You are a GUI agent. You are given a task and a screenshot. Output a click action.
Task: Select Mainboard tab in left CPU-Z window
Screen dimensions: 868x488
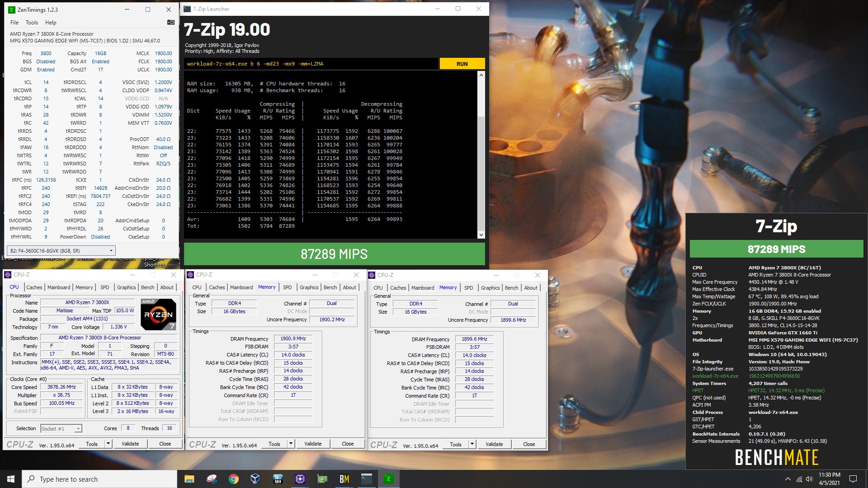click(59, 287)
